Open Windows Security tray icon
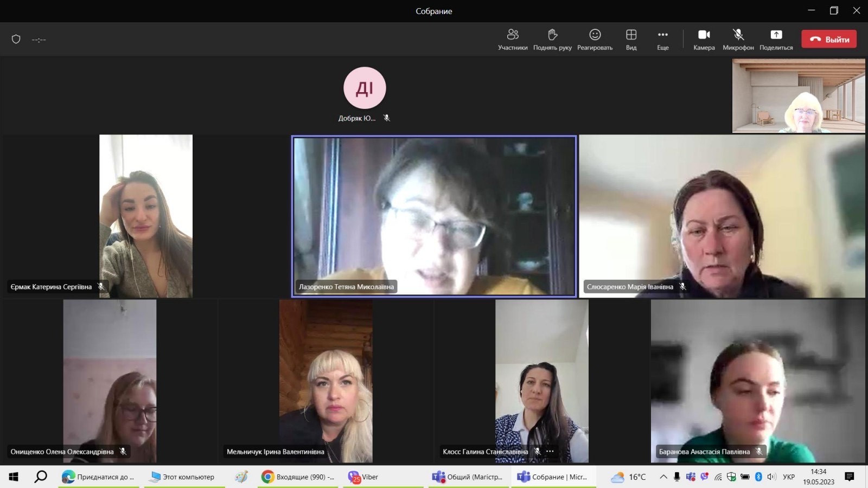 (731, 477)
